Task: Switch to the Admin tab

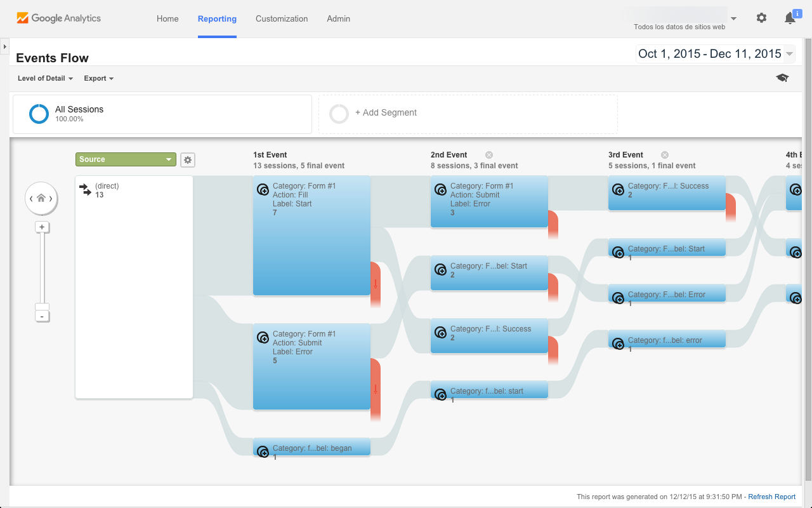Action: pyautogui.click(x=338, y=18)
